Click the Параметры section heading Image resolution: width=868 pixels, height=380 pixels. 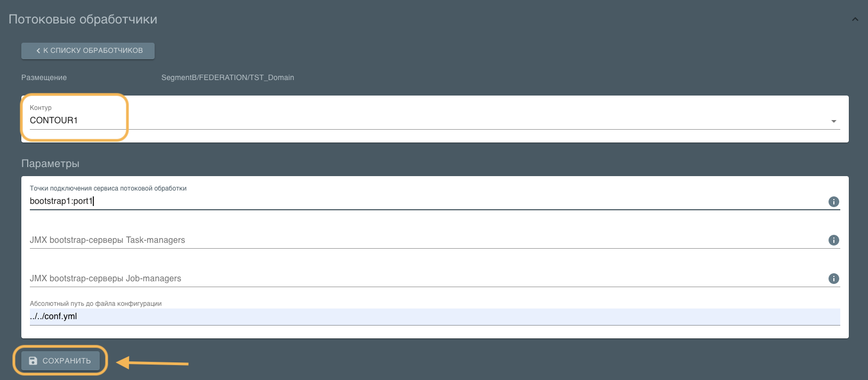click(x=50, y=164)
